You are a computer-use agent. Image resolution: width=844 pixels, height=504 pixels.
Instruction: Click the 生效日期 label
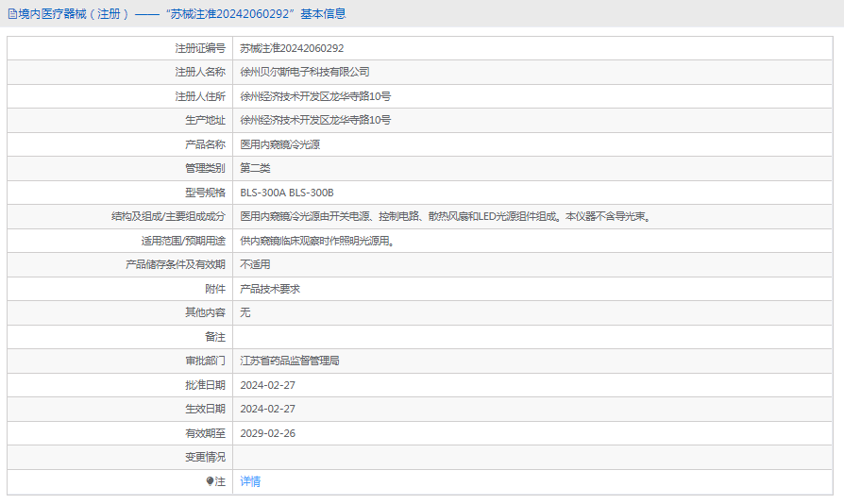[205, 409]
